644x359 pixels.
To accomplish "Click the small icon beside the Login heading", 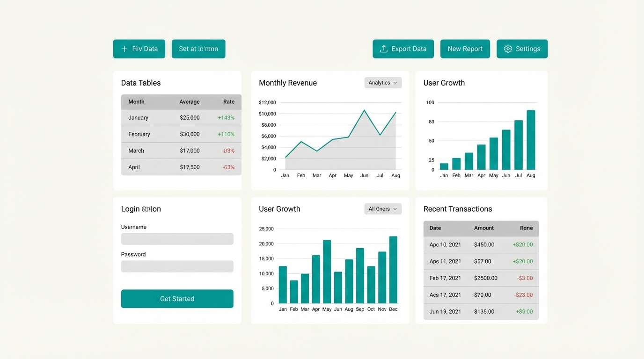I will [147, 209].
